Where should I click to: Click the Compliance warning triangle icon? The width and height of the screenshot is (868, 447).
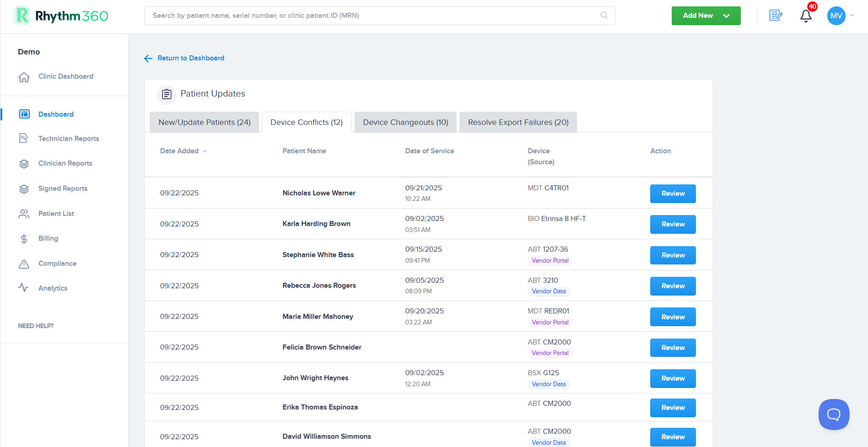point(24,264)
